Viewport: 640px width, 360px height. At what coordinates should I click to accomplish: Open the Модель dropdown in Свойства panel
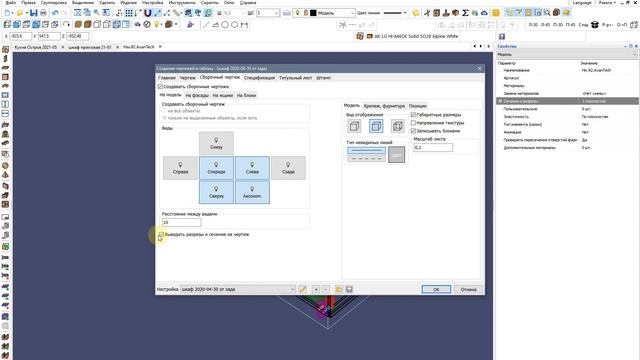[567, 54]
